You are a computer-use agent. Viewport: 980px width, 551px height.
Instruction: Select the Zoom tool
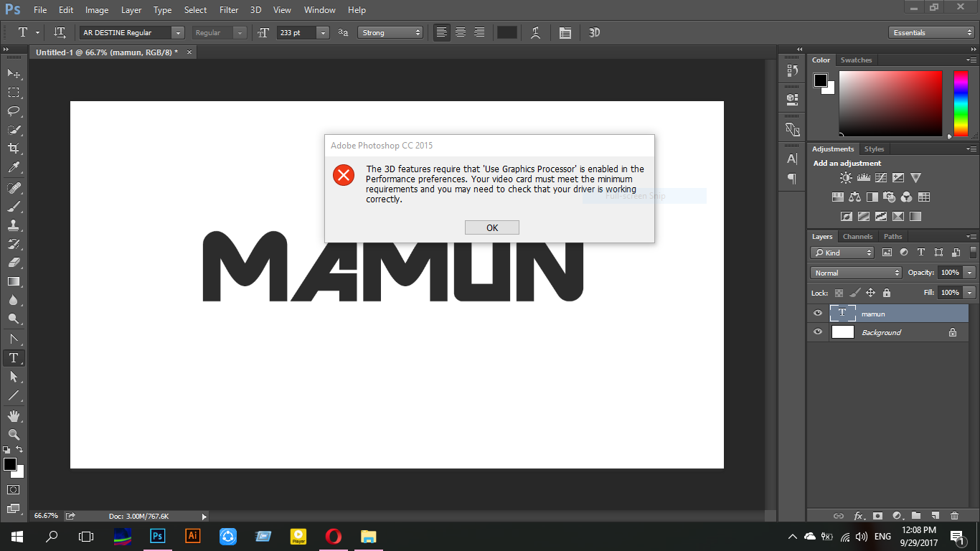click(x=14, y=435)
